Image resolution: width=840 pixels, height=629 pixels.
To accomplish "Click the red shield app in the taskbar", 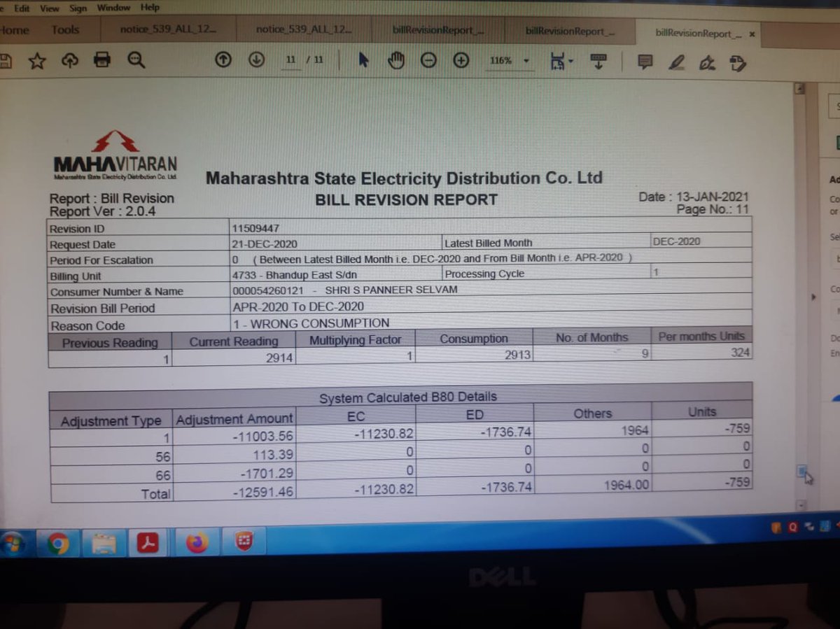I will pos(243,541).
